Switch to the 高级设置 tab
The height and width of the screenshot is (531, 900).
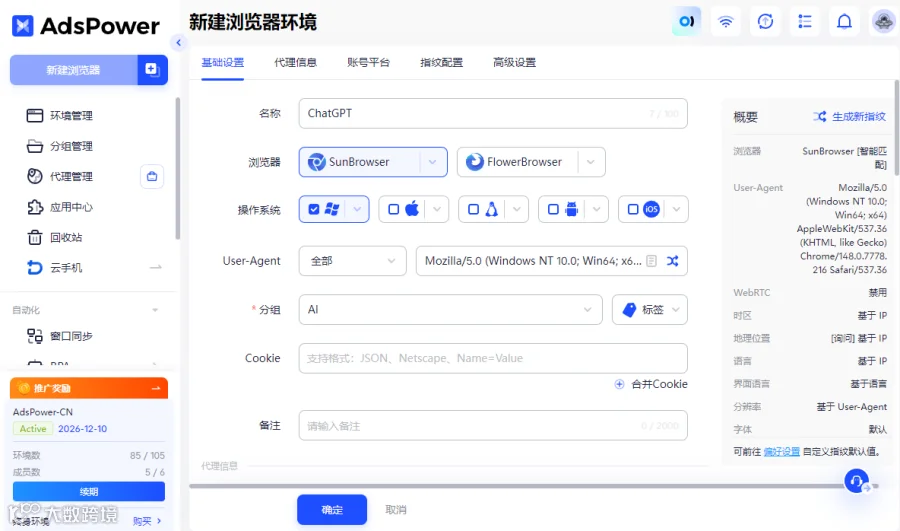[514, 63]
